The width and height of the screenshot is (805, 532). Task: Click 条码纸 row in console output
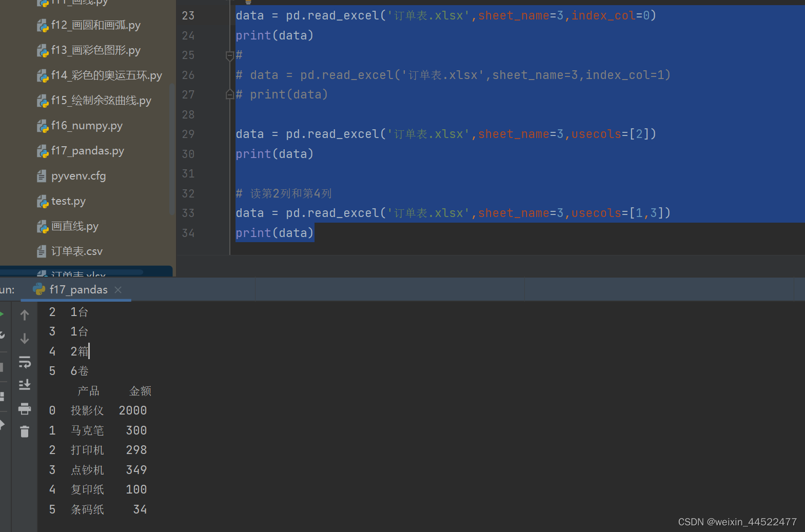98,509
